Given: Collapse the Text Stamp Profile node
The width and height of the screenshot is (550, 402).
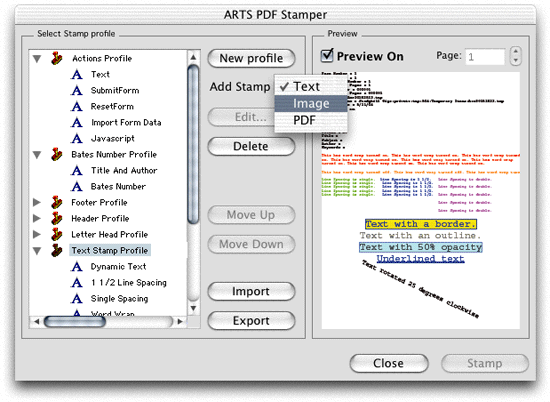Looking at the screenshot, I should (x=37, y=251).
